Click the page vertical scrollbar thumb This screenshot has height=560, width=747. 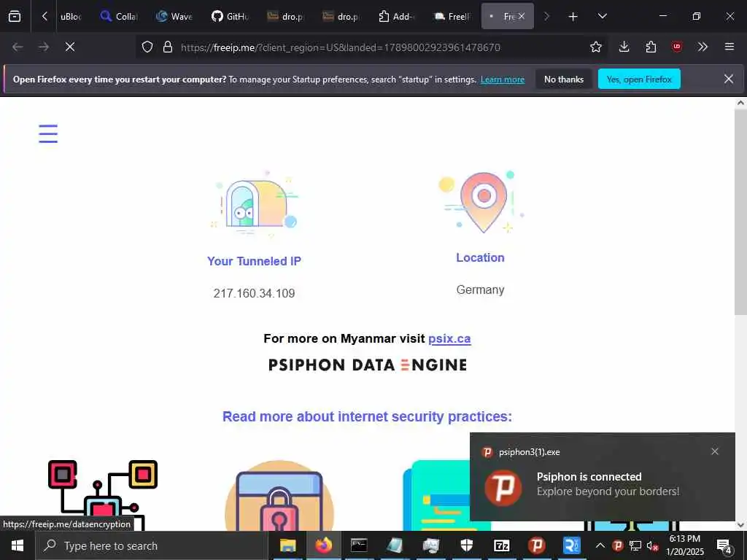coord(740,212)
